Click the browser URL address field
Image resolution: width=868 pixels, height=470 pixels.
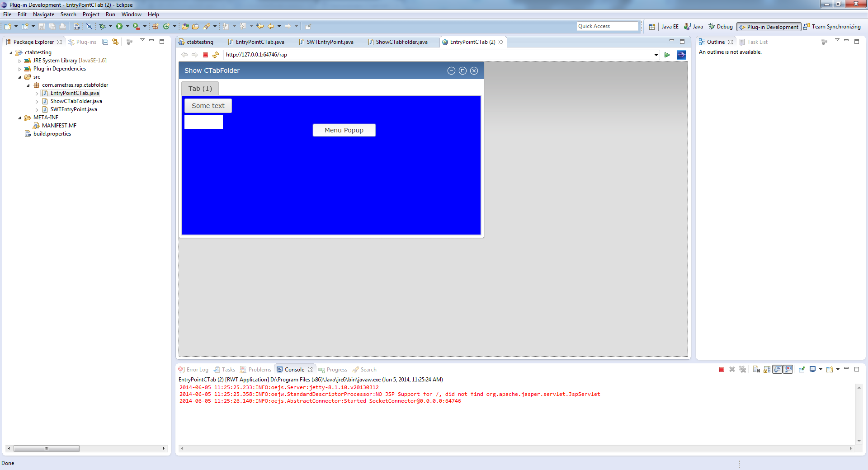pyautogui.click(x=439, y=55)
